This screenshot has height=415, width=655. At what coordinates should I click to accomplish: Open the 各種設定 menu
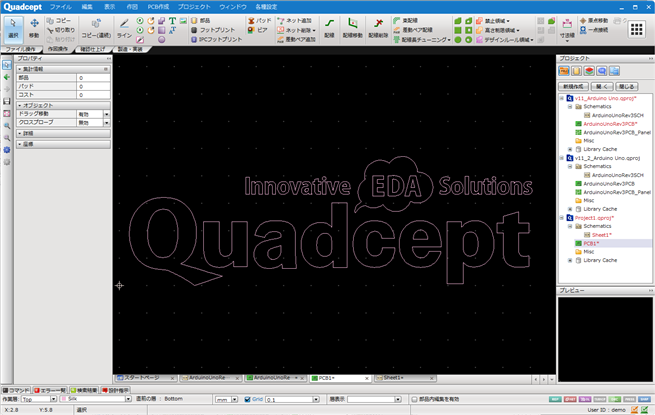pyautogui.click(x=266, y=7)
